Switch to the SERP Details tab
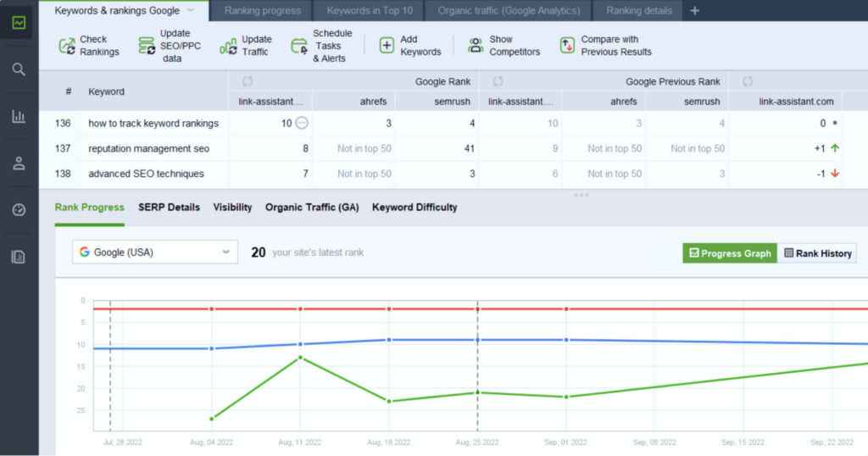The image size is (868, 456). (x=169, y=208)
